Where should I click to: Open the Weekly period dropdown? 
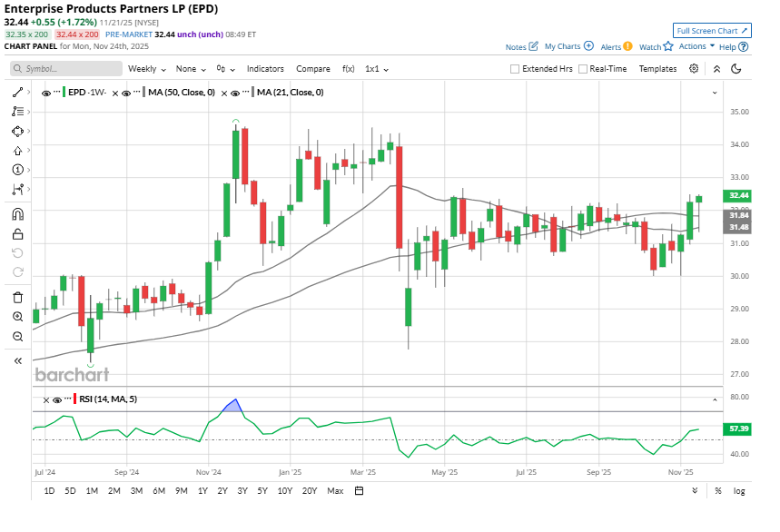click(x=147, y=69)
